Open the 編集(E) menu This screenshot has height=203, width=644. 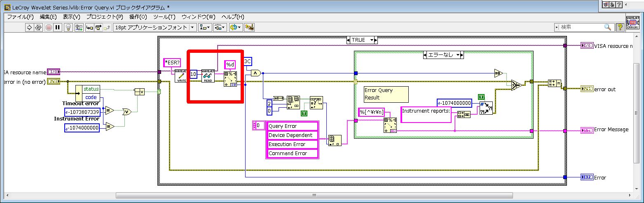point(48,17)
